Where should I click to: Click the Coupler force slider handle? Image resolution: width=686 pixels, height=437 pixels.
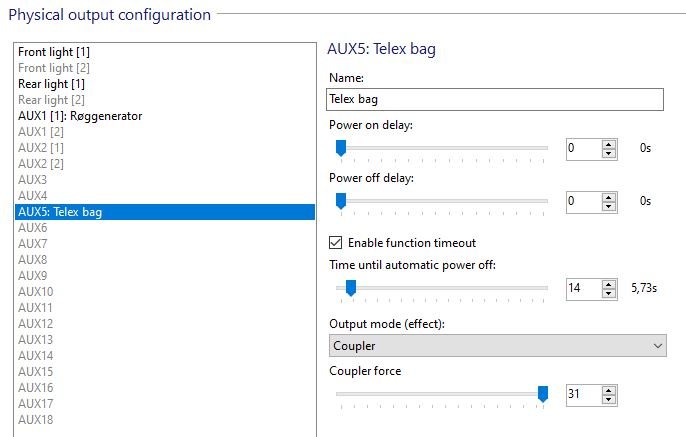[x=542, y=394]
